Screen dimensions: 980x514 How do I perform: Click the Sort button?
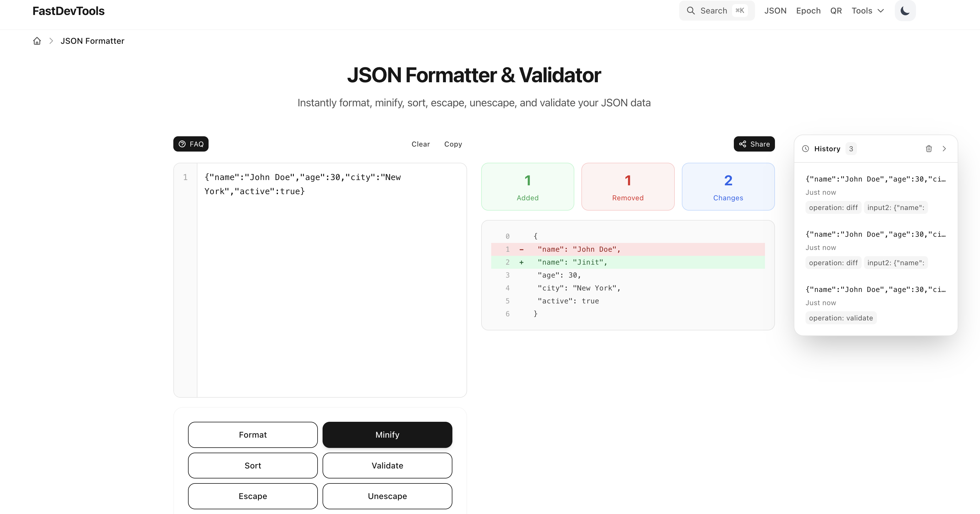pos(253,465)
